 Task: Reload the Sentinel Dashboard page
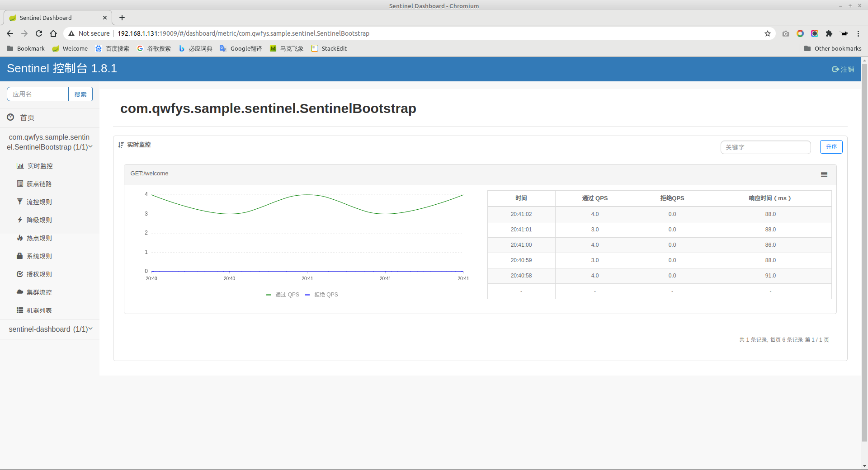[39, 33]
